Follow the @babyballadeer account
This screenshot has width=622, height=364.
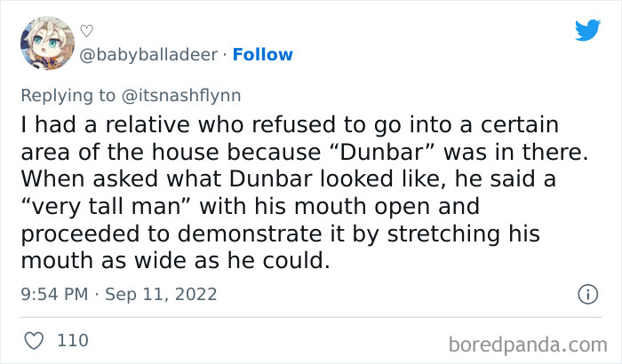click(262, 55)
